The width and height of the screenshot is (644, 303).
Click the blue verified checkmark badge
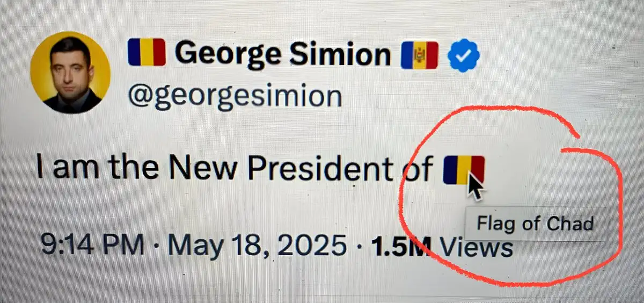click(x=464, y=56)
